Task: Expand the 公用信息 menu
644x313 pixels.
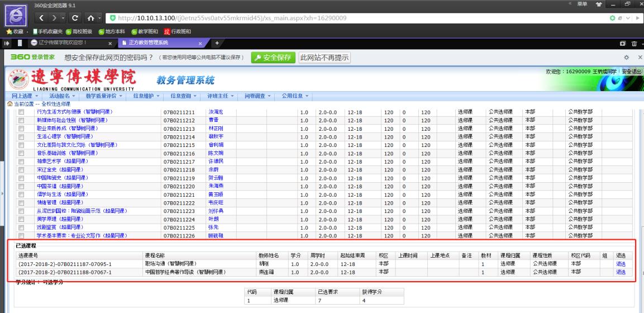Action: (295, 96)
